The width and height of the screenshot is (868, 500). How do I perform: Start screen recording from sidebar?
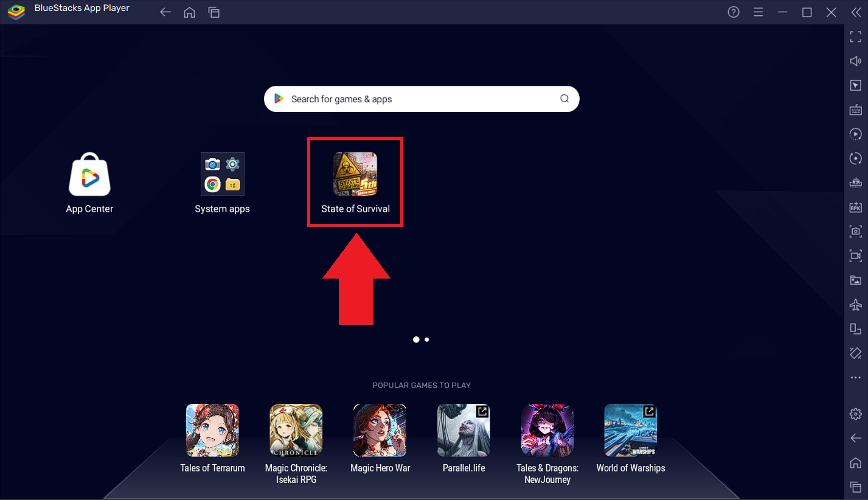(856, 255)
